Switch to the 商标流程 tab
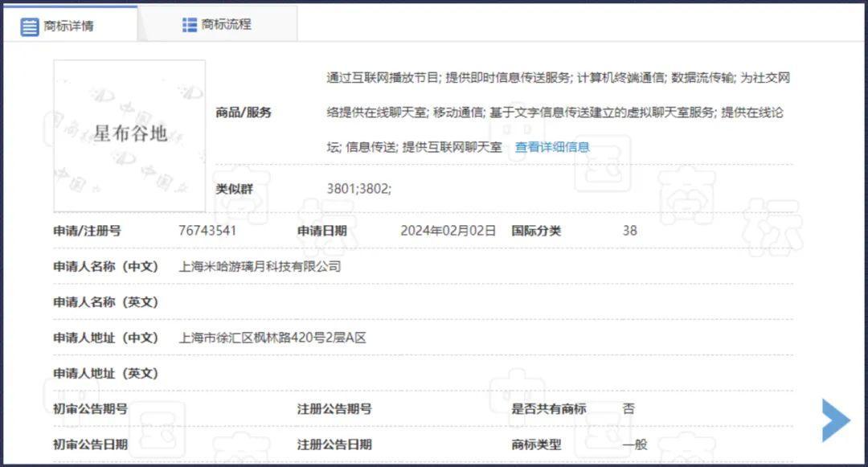 point(226,25)
